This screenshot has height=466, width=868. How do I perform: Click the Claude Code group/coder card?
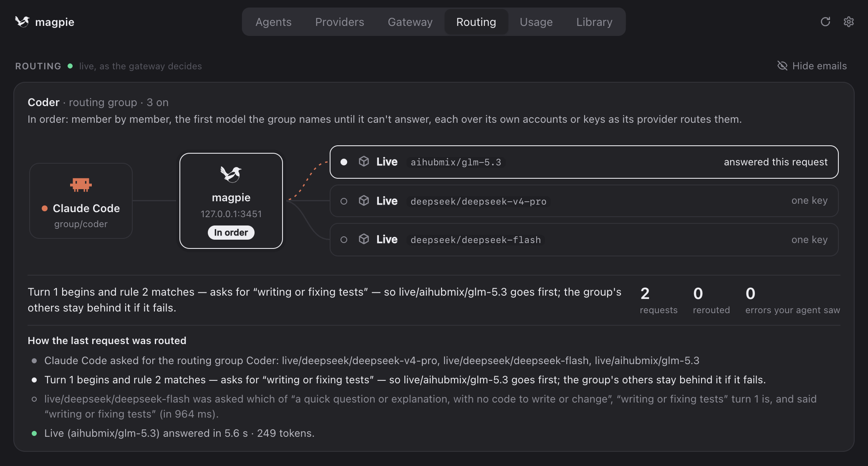click(x=81, y=201)
